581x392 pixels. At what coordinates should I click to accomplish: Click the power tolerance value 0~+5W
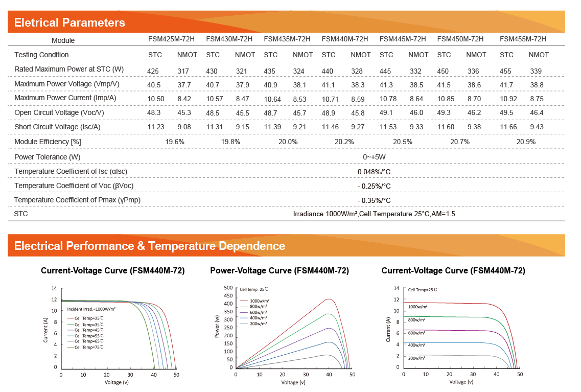click(x=374, y=157)
